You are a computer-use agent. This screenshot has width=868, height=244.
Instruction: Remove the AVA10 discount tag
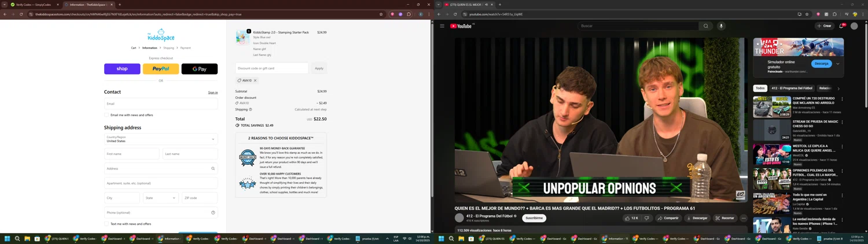click(255, 80)
